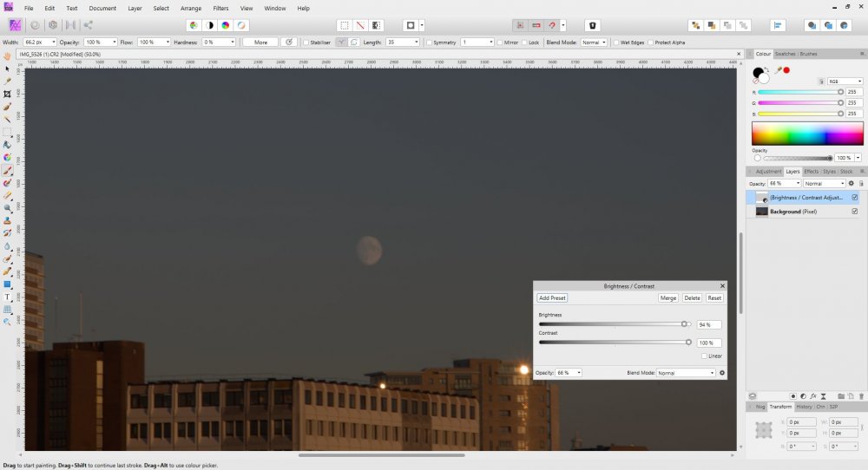Viewport: 868px width, 470px height.
Task: Select the Artistic Text tool
Action: [x=7, y=297]
